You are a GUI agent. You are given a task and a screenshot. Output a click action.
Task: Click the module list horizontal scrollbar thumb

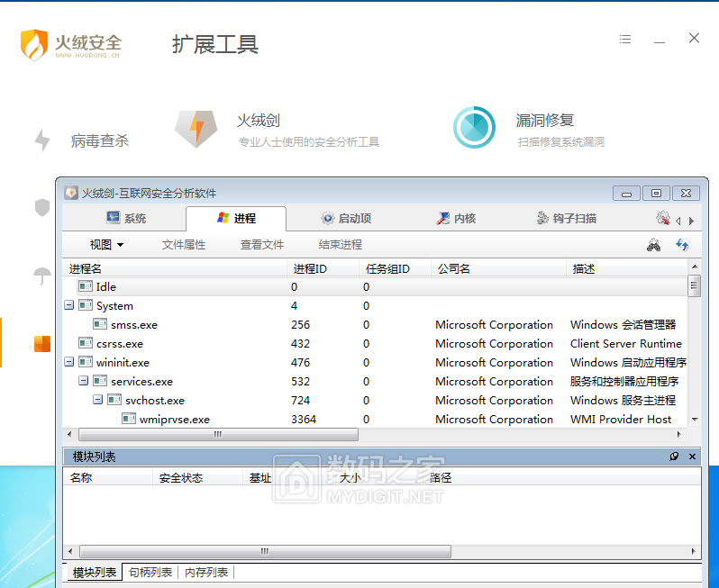(265, 551)
